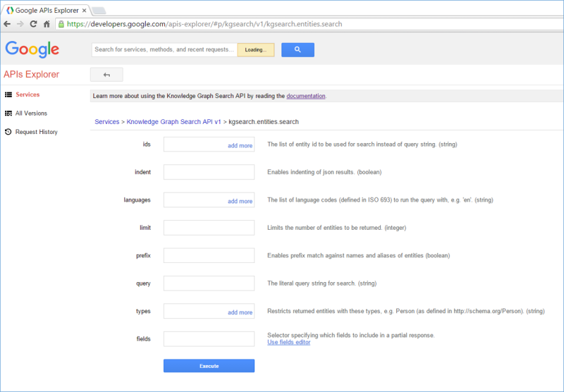This screenshot has height=392, width=564.
Task: Click 'The list of entity id' description
Action: tap(362, 145)
